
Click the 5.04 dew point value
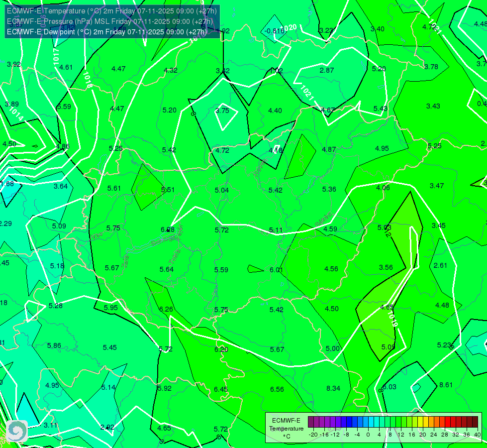[222, 190]
